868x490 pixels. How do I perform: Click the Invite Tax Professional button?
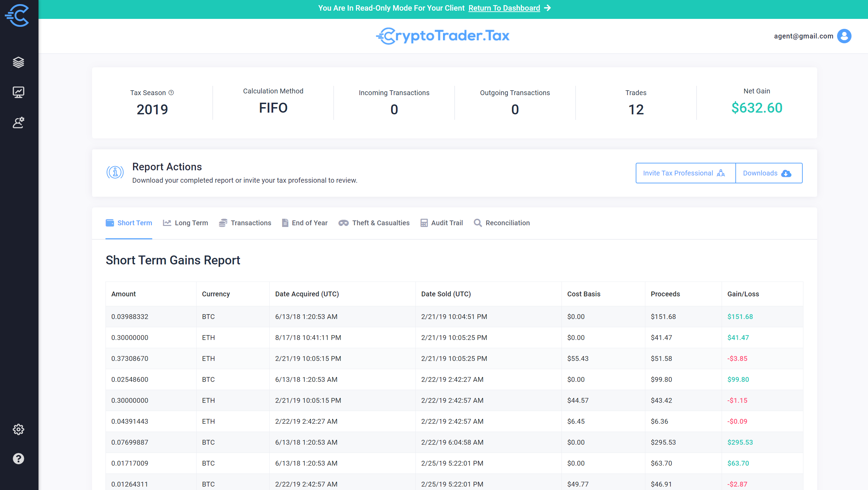(686, 173)
